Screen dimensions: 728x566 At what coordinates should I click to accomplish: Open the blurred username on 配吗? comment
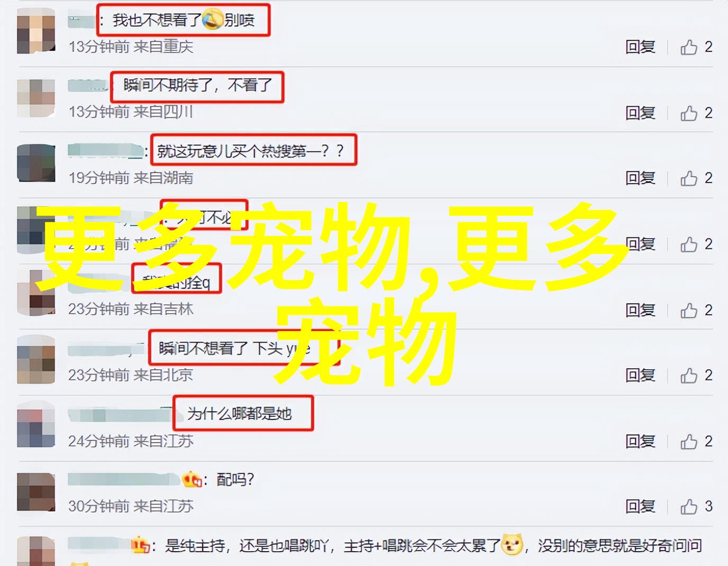[x=124, y=480]
